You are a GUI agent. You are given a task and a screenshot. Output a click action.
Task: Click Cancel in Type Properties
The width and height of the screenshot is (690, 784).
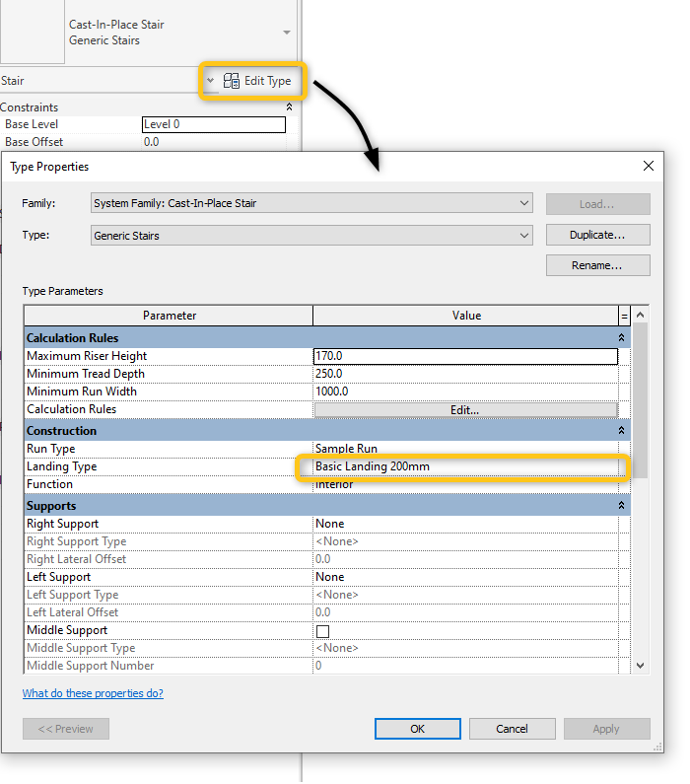coord(513,729)
